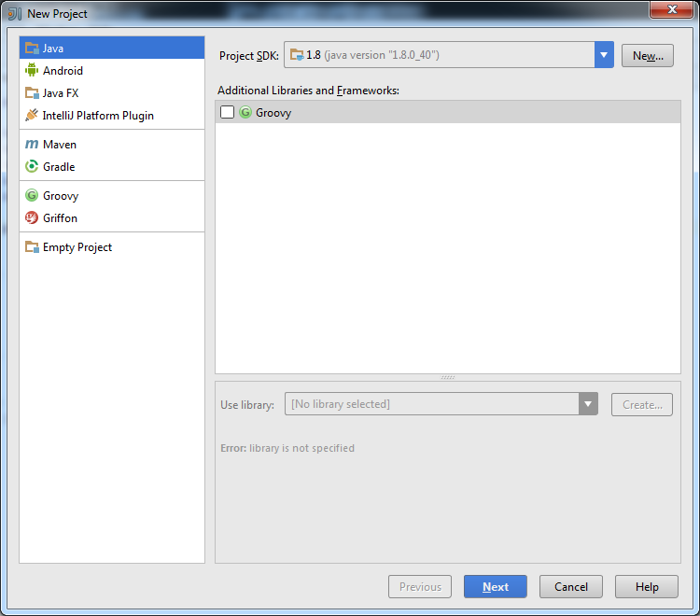Click the Next button

(x=496, y=586)
